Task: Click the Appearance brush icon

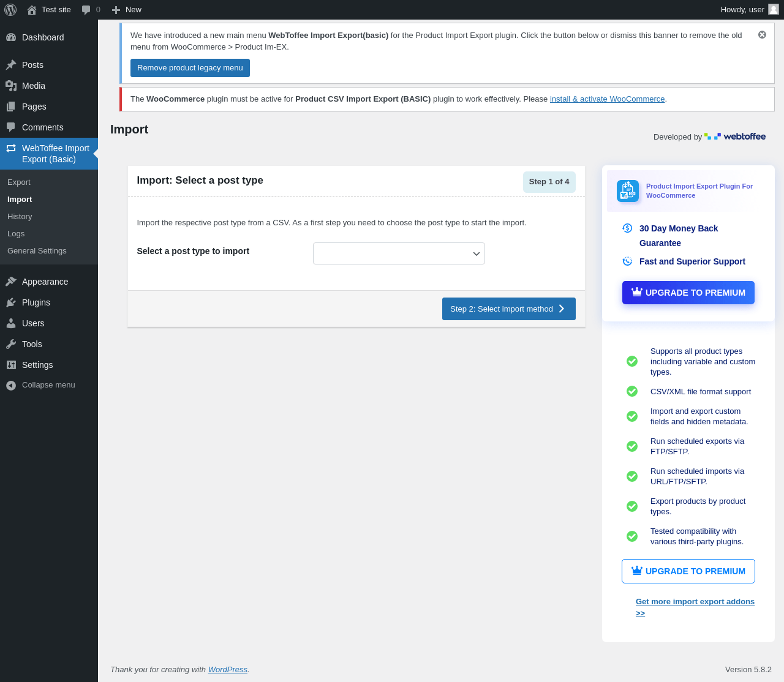Action: pos(11,282)
